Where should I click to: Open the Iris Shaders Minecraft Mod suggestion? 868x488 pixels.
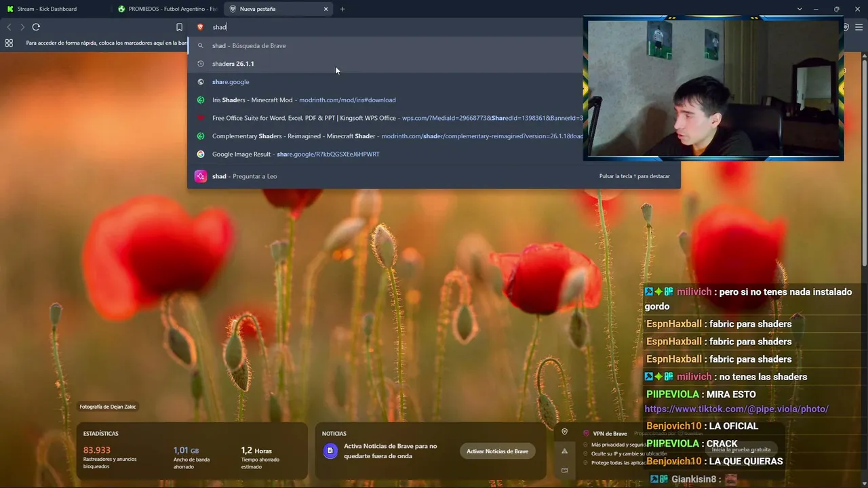pyautogui.click(x=385, y=100)
